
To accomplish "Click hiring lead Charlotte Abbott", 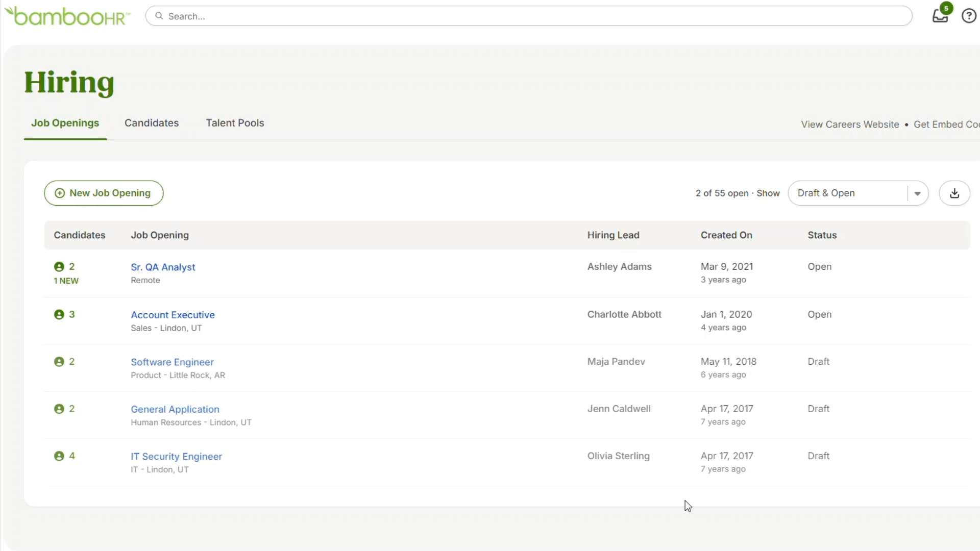I will (624, 314).
